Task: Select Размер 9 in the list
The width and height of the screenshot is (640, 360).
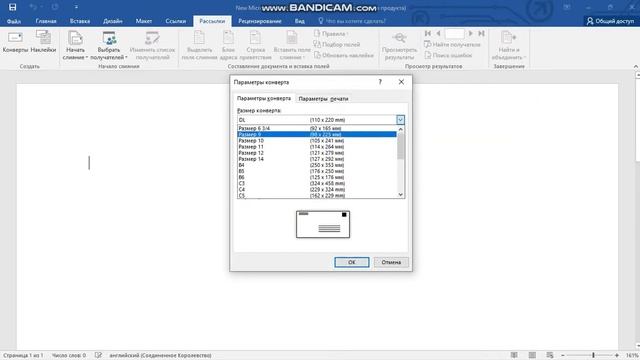Action: pos(317,134)
